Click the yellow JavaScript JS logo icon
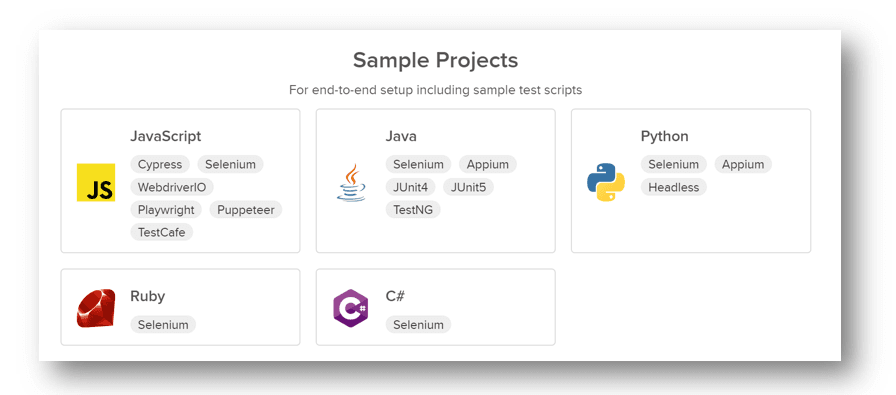Viewport: 896px width, 395px height. 96,182
